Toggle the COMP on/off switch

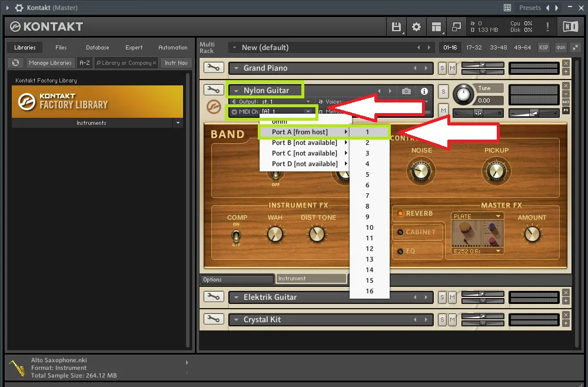pyautogui.click(x=236, y=236)
